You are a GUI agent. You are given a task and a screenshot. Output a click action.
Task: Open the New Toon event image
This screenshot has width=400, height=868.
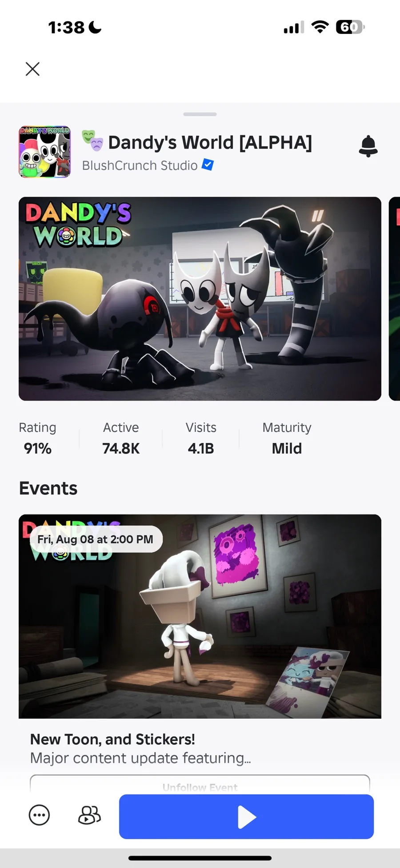(200, 616)
